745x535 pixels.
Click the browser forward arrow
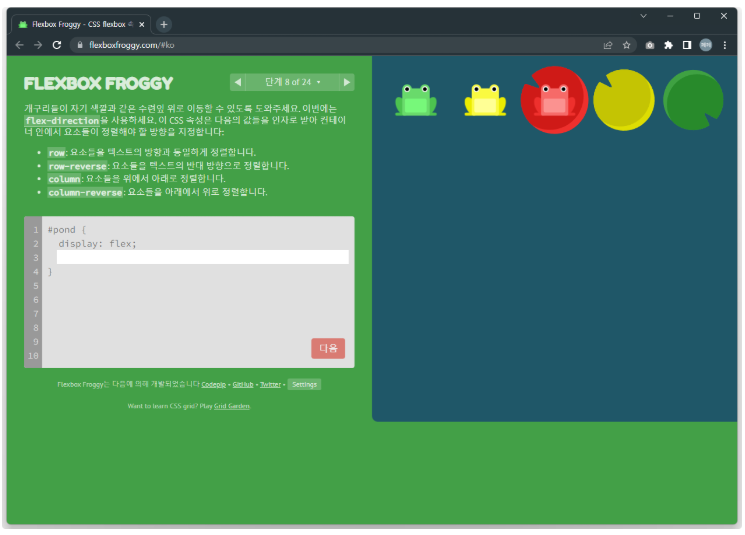pyautogui.click(x=38, y=45)
